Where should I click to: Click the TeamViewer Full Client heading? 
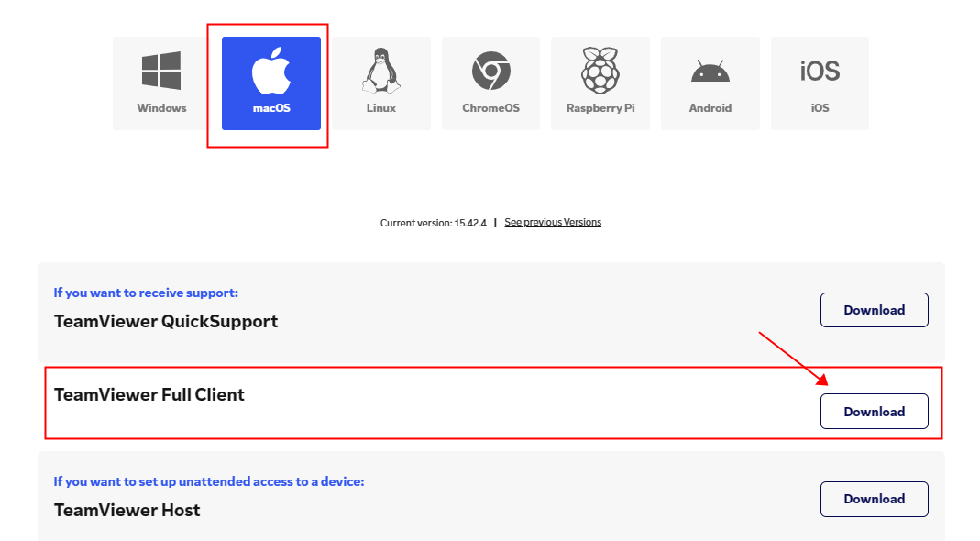click(149, 394)
